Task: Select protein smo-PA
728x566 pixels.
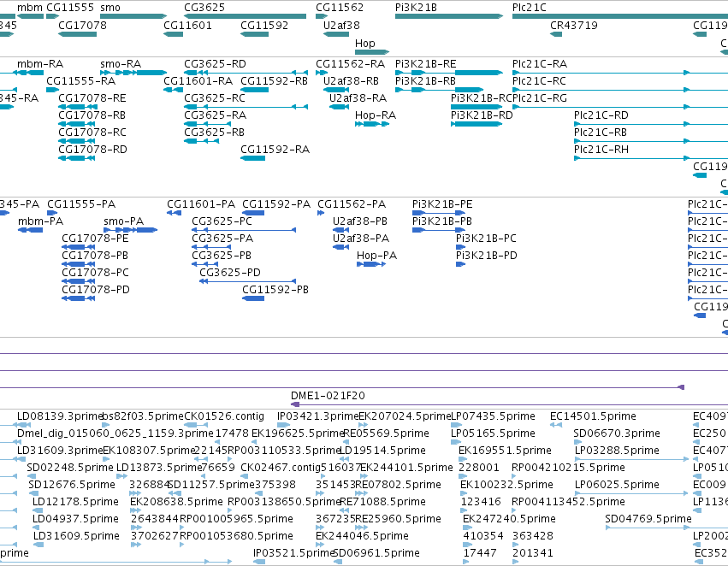Action: pyautogui.click(x=123, y=221)
